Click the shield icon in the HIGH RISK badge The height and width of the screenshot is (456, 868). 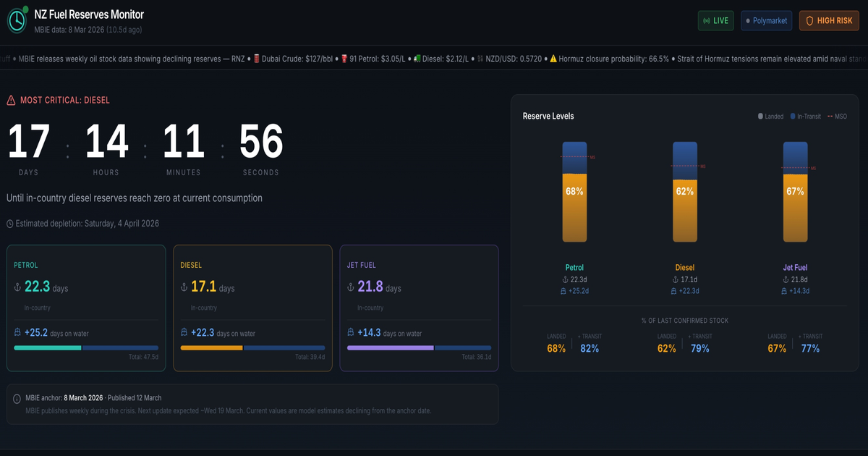(x=809, y=21)
